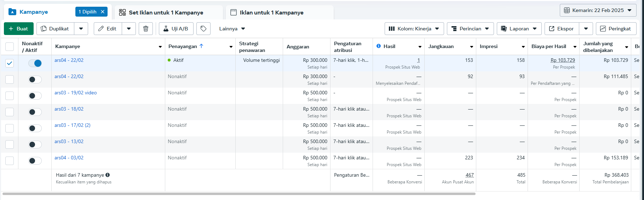Click info icon beside Hasil dari 7 kampanye
This screenshot has height=200, width=644.
click(x=108, y=175)
